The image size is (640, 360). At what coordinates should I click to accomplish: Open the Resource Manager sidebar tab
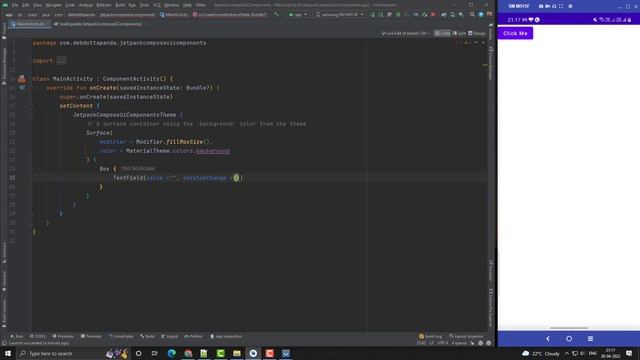(x=4, y=65)
